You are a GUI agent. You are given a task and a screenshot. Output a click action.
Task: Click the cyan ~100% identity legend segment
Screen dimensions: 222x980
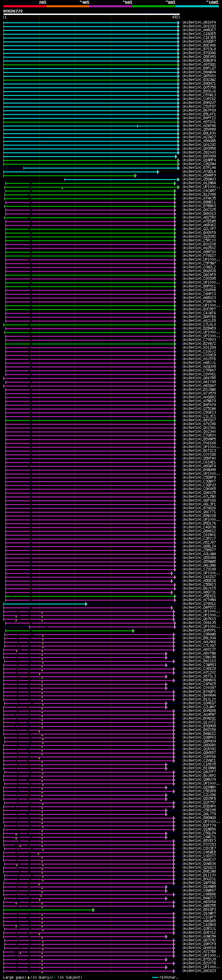pos(197,6)
